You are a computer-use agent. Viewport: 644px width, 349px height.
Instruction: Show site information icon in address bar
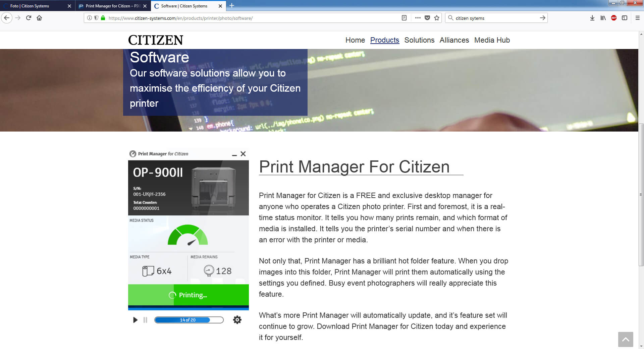90,18
